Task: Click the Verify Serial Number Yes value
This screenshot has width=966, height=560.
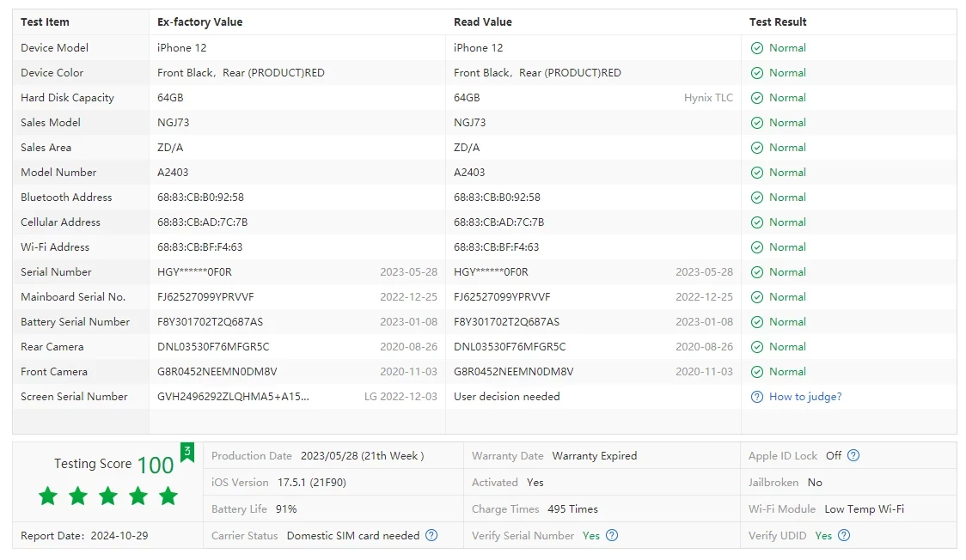Action: pos(590,536)
